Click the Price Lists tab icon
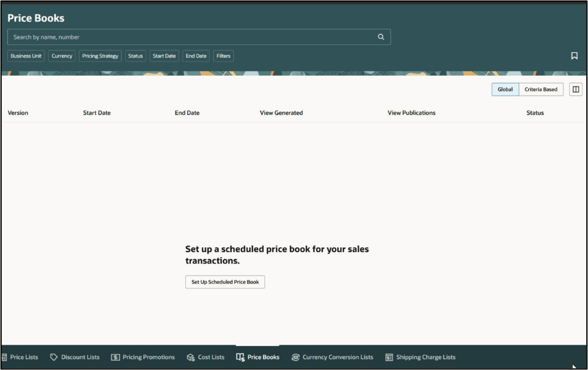Viewport: 588px width, 370px height. point(4,357)
